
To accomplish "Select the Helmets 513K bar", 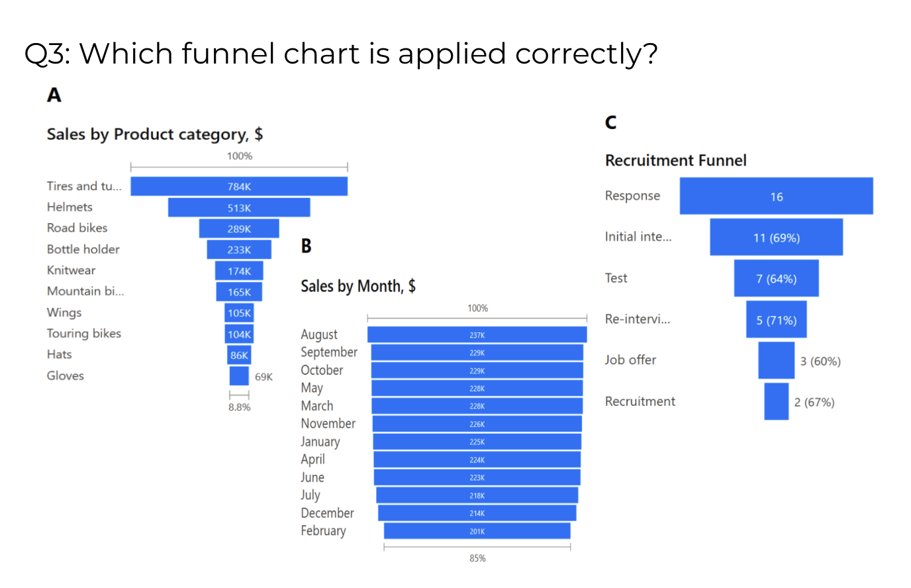I will point(238,207).
